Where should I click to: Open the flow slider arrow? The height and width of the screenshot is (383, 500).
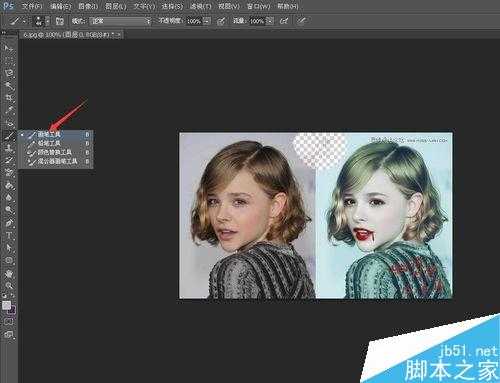pyautogui.click(x=270, y=21)
